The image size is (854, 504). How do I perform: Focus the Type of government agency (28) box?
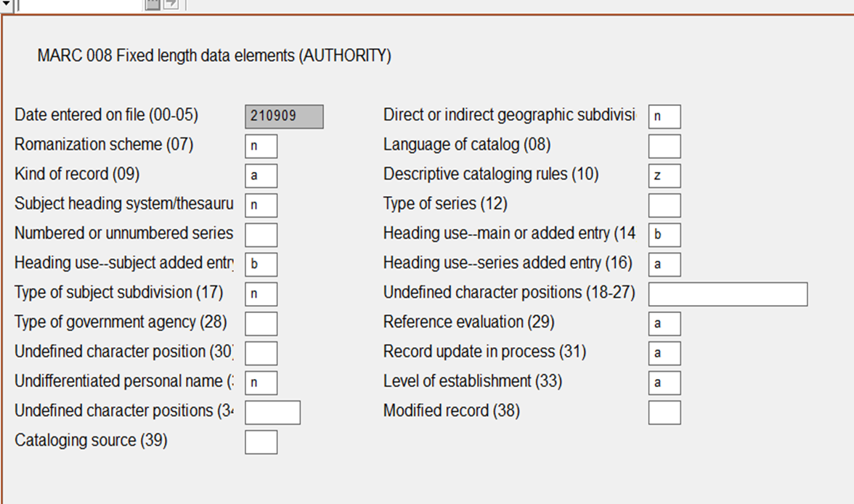(x=261, y=323)
